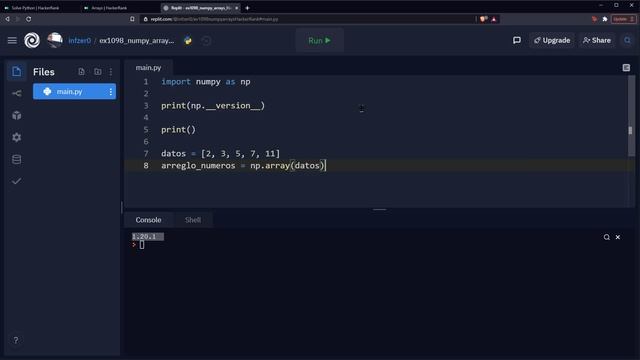
Task: Open the Unit tests checkmark icon
Action: tap(17, 181)
